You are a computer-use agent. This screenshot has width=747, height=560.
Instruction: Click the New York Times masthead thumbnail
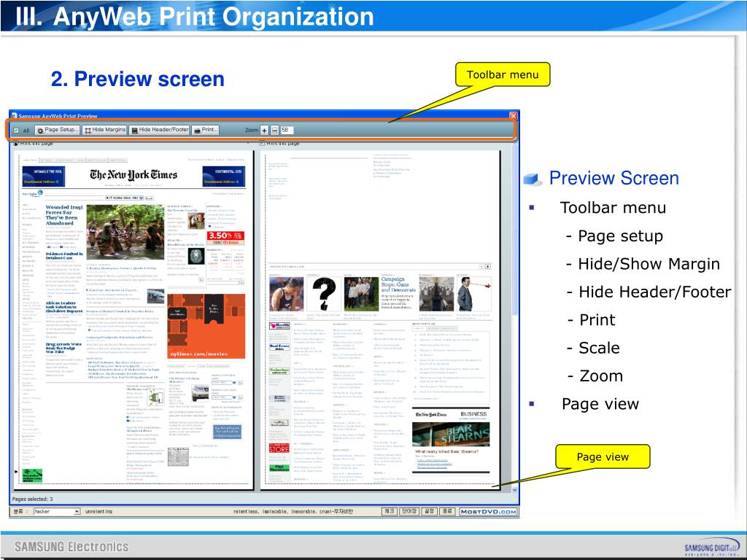(133, 176)
